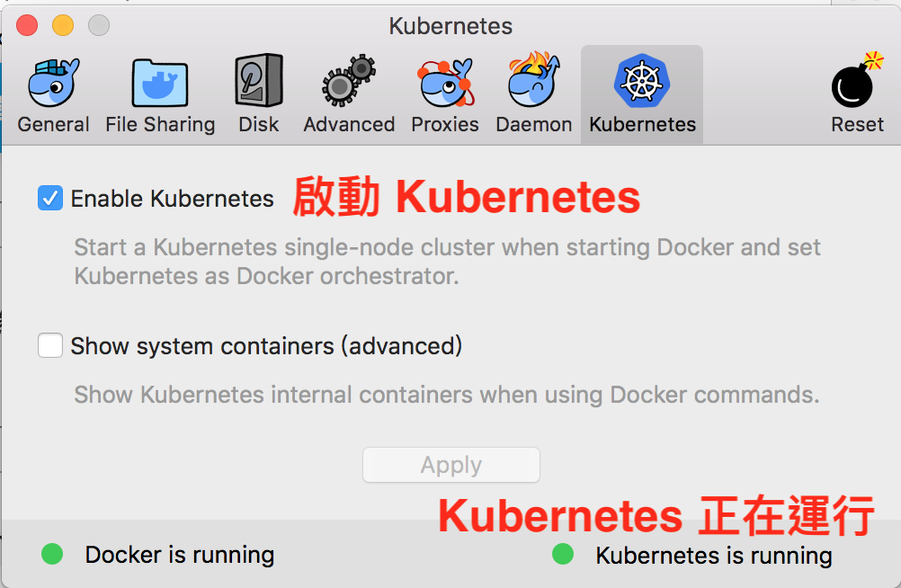Click the 'Show Kubernetes internal containers' description
Viewport: 901px width, 588px height.
(447, 395)
